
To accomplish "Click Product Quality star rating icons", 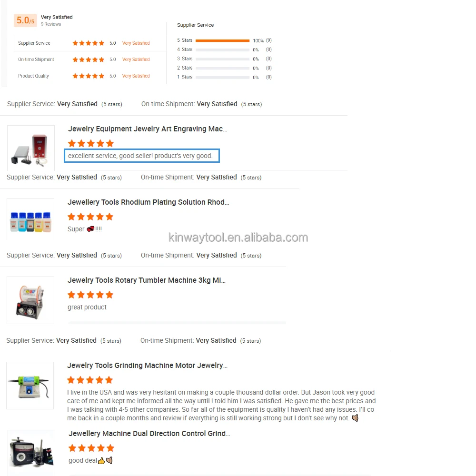I will (x=89, y=76).
